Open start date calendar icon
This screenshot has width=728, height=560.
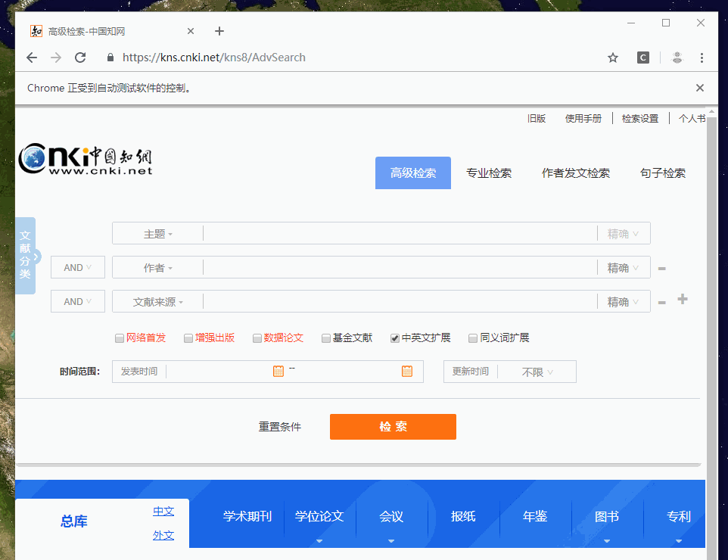click(278, 371)
